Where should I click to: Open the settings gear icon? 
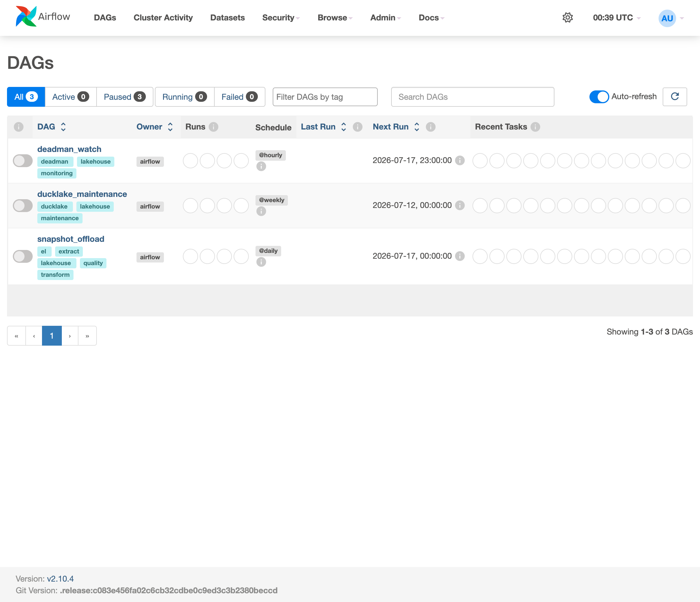pyautogui.click(x=568, y=17)
